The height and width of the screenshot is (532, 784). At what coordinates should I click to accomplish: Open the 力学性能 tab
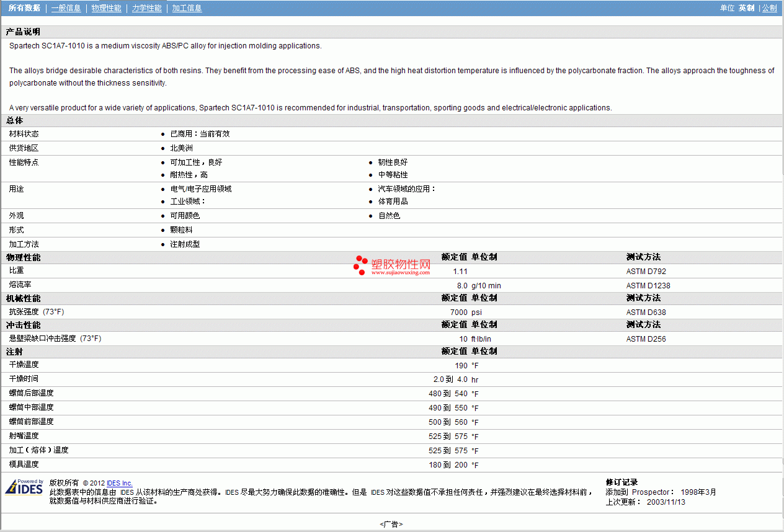(146, 8)
